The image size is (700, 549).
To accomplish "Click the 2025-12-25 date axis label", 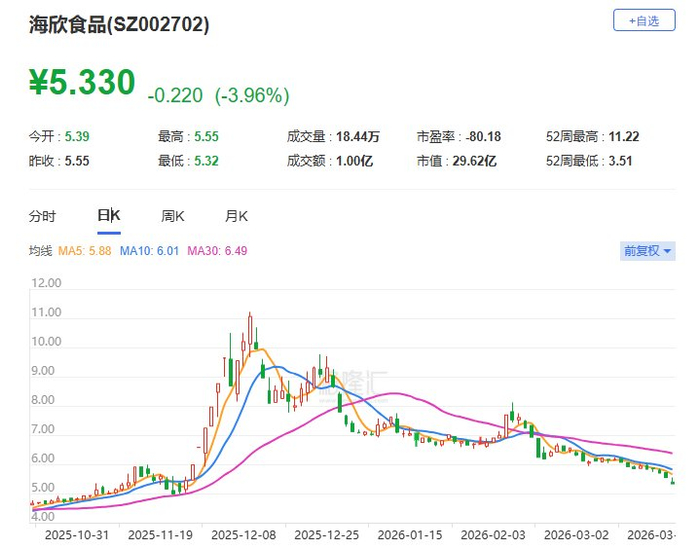I will pyautogui.click(x=327, y=535).
